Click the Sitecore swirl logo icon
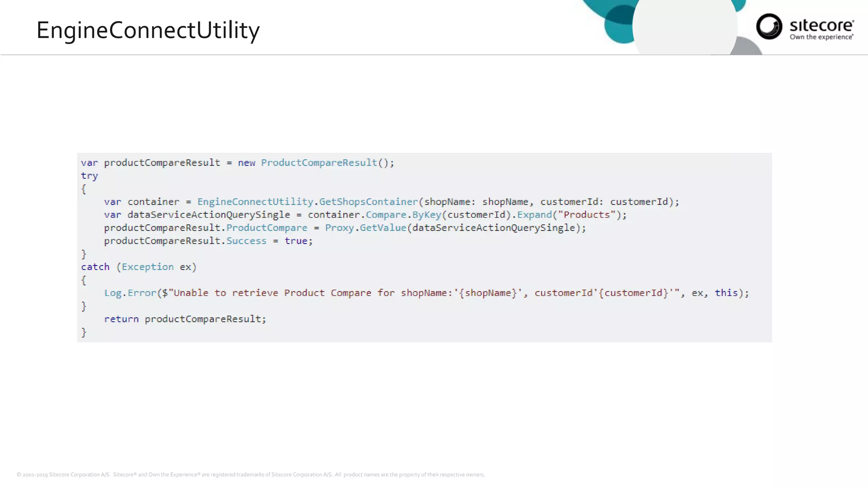 [x=769, y=26]
